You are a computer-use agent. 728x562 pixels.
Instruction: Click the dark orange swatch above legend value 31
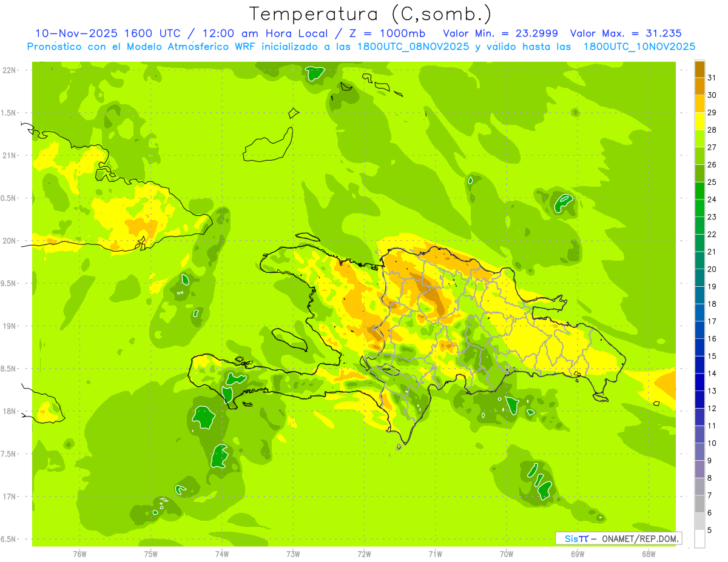tap(699, 69)
